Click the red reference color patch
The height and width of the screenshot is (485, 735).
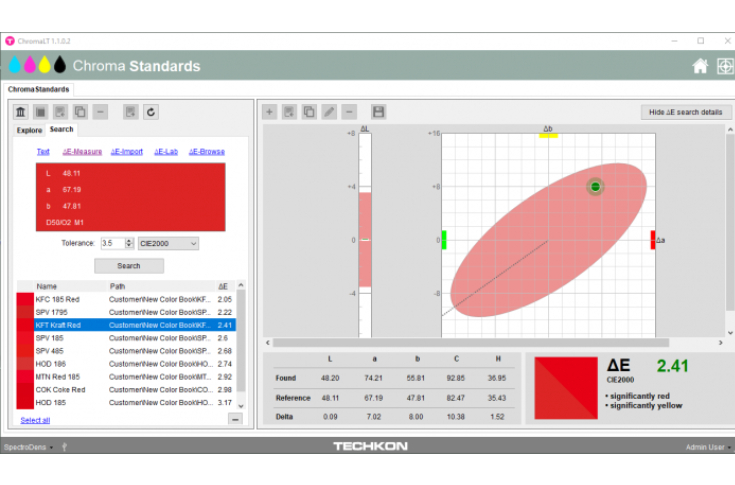[130, 197]
